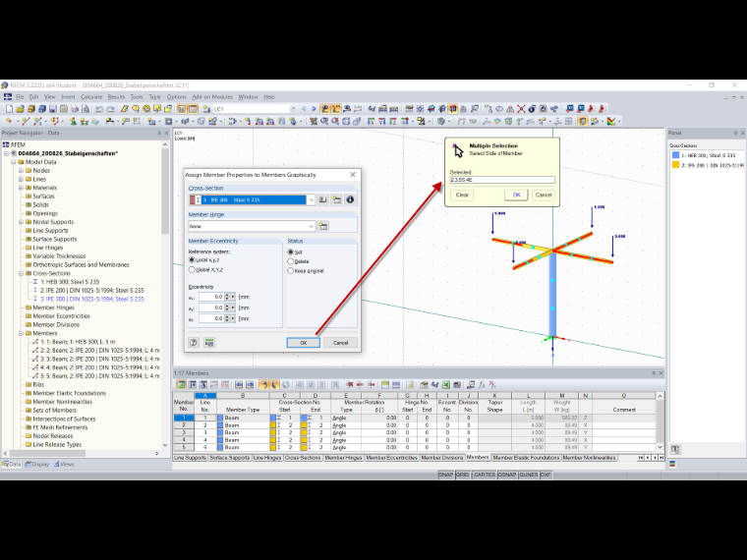Open the Results menu
The width and height of the screenshot is (747, 560).
click(x=116, y=96)
